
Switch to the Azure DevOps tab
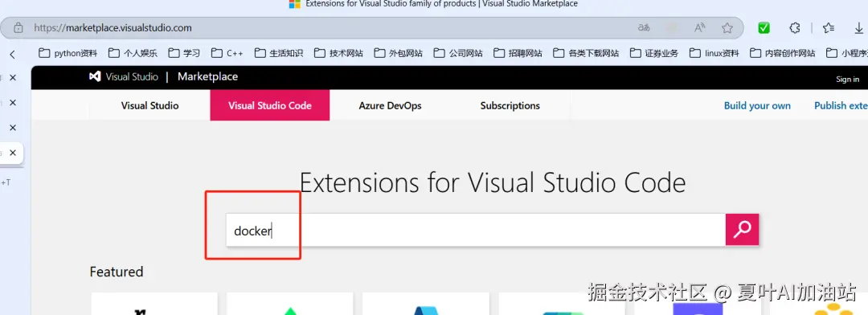click(391, 105)
